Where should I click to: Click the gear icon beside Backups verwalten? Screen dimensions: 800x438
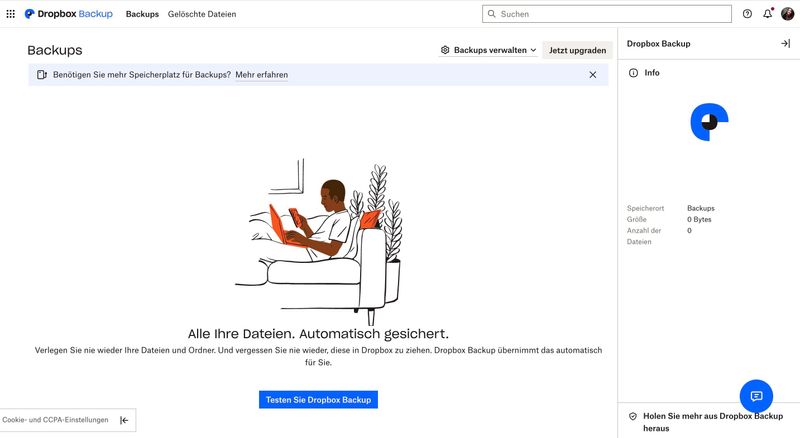click(445, 50)
